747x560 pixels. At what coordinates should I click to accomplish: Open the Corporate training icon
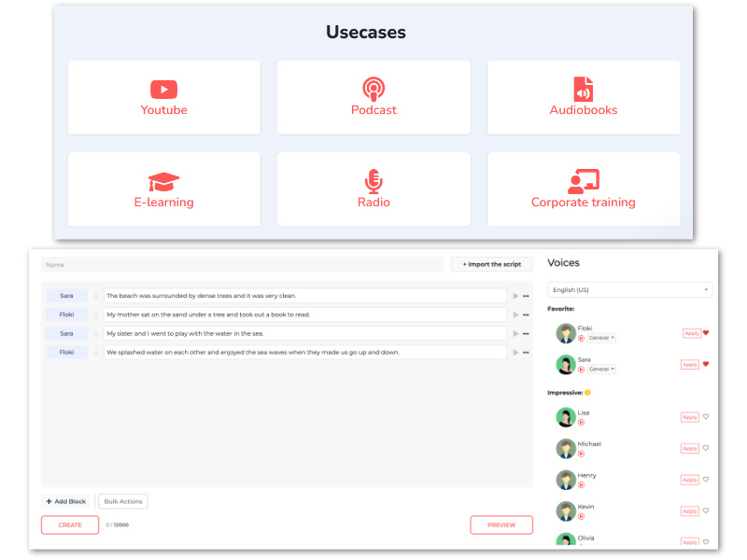[584, 181]
